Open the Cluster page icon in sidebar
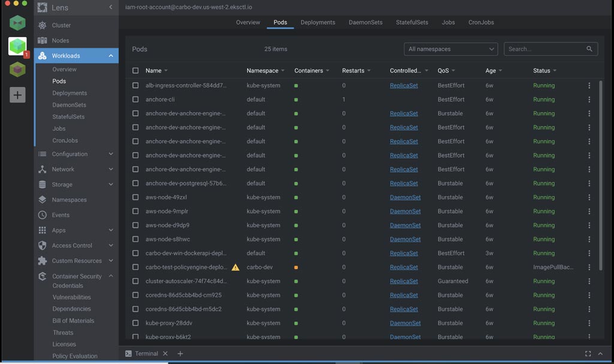This screenshot has width=614, height=364. 43,25
